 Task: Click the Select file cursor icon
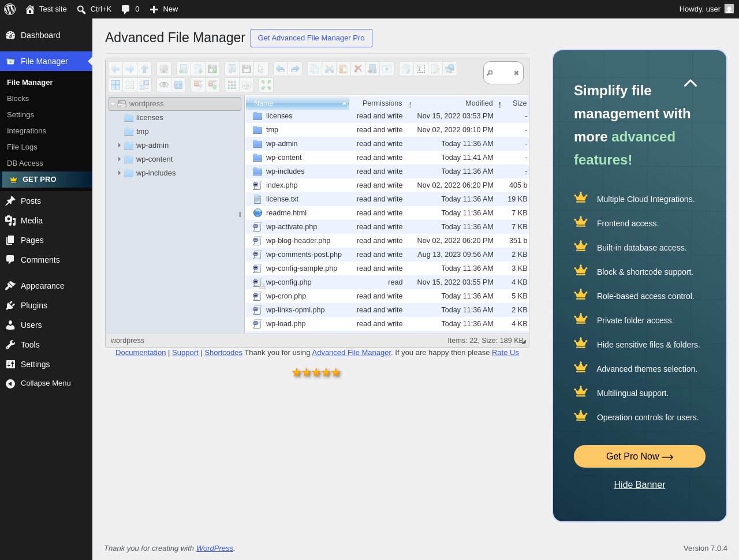coord(261,69)
